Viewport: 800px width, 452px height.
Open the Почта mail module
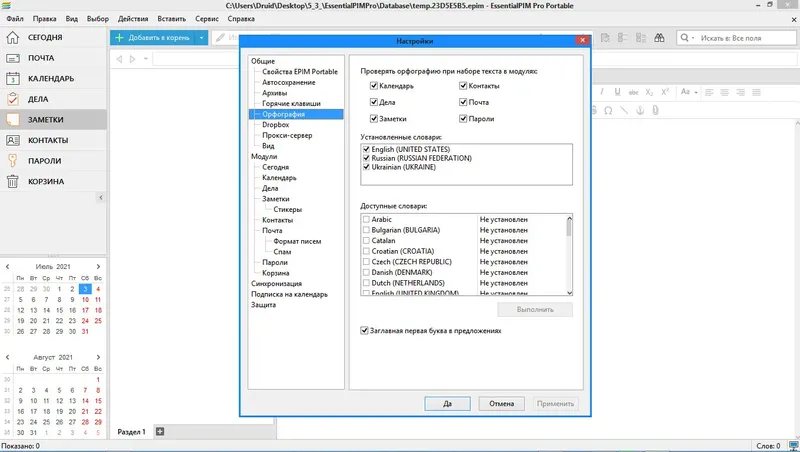point(53,58)
